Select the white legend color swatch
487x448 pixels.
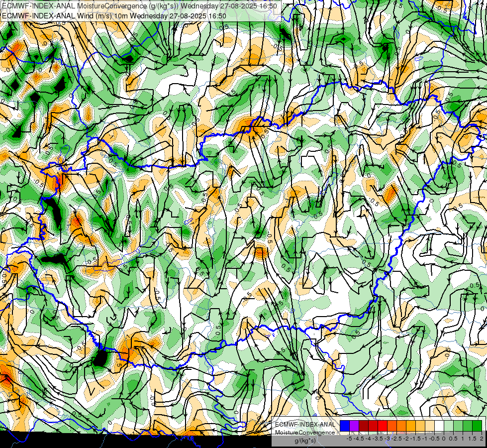(x=439, y=426)
